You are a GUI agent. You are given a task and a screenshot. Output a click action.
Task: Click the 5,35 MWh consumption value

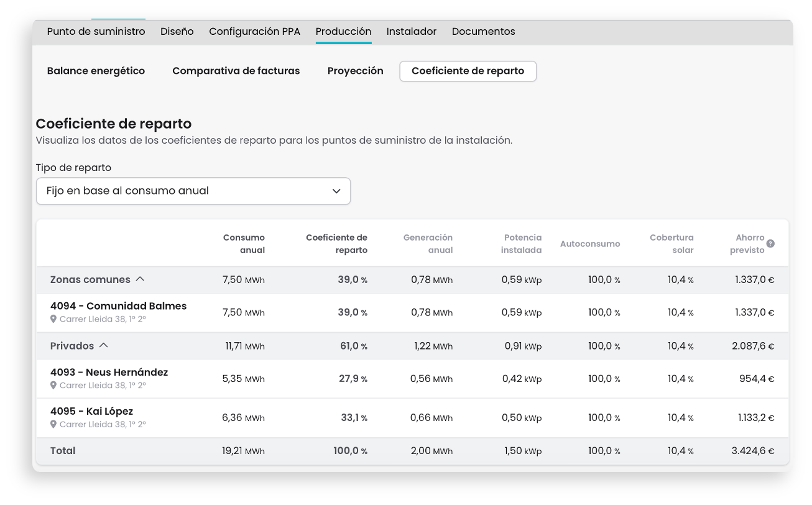click(x=244, y=379)
